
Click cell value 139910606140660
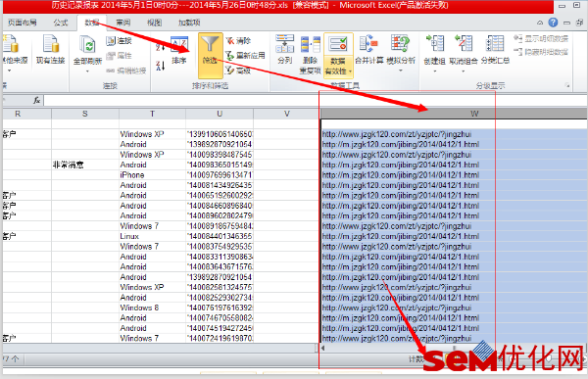click(x=220, y=134)
